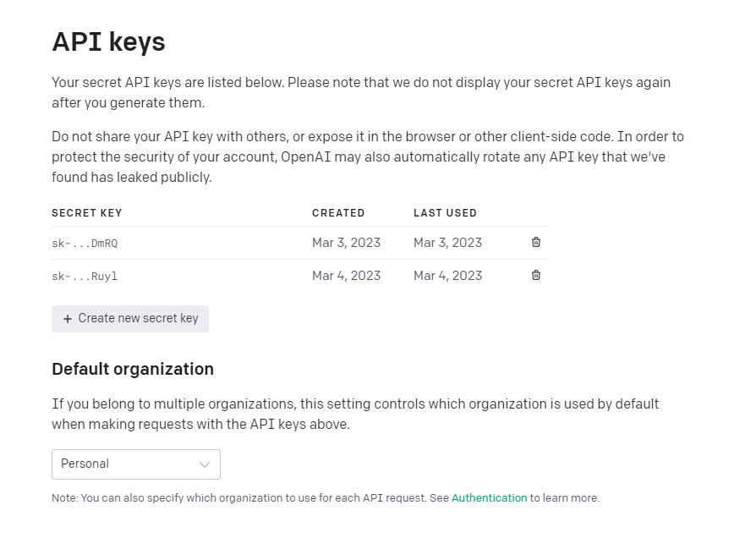Click the plus icon for new key
Image resolution: width=756 pixels, height=560 pixels.
(x=68, y=319)
